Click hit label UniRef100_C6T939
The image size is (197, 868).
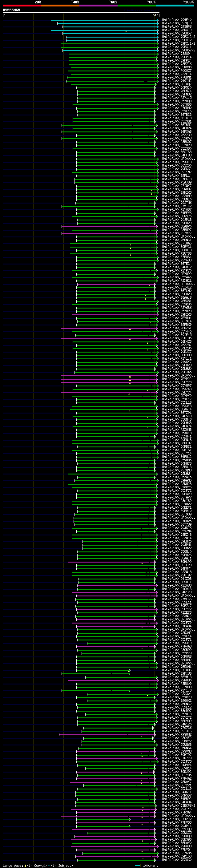[x=177, y=515]
